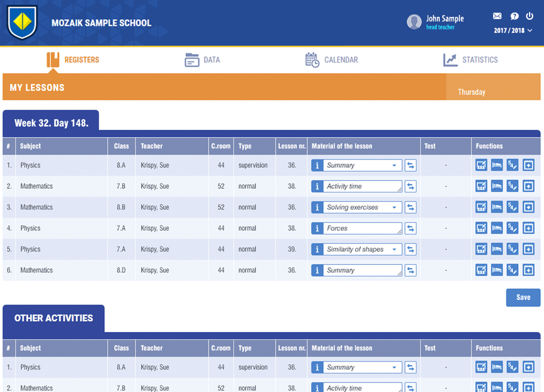Click the help question mark icon
544x392 pixels.
(x=514, y=16)
